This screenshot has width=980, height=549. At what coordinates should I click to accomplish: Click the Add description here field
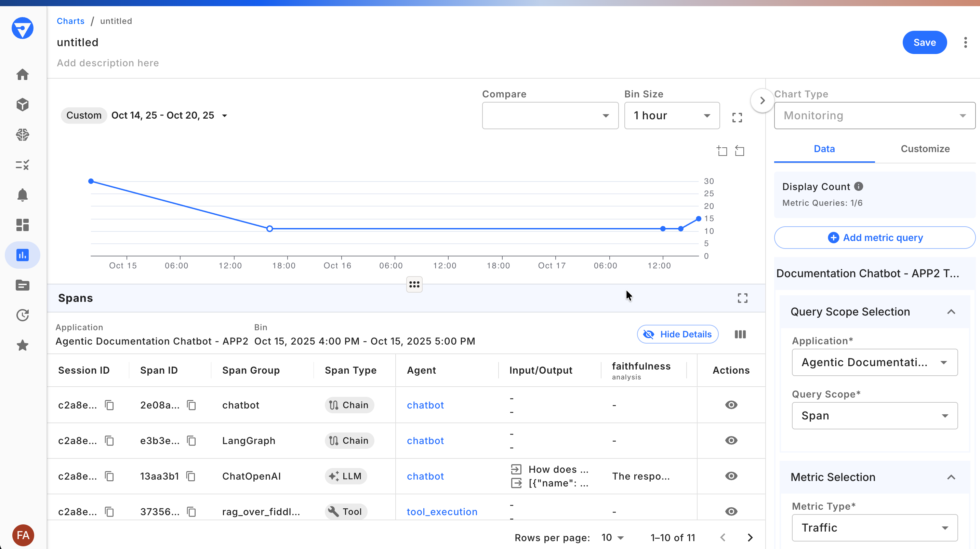[x=108, y=63]
